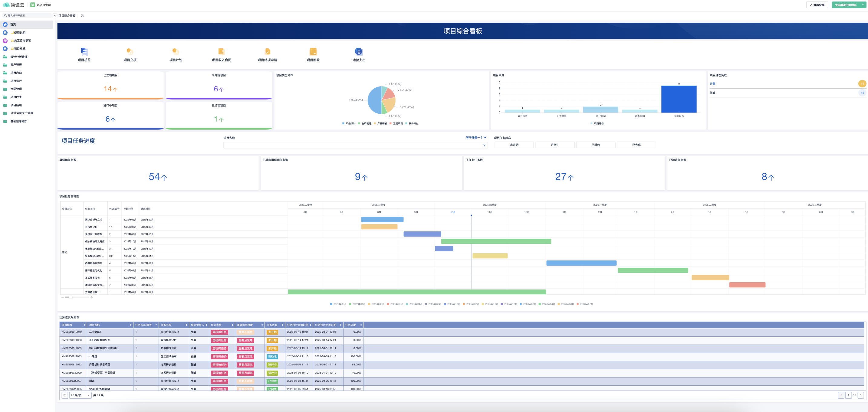Select 员工待办事项 in the sidebar

[21, 41]
